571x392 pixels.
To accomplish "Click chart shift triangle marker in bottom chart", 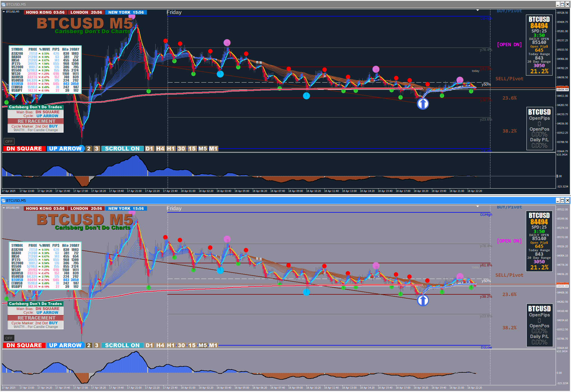I will pos(478,206).
